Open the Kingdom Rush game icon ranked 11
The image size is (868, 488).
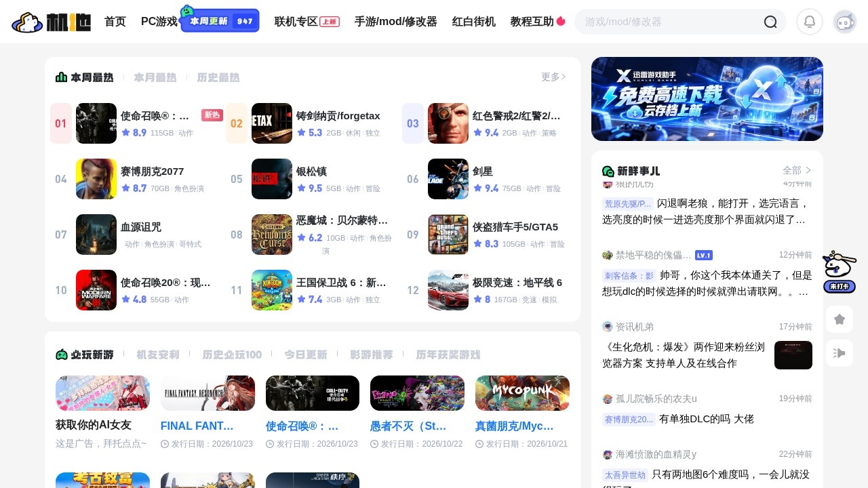272,290
